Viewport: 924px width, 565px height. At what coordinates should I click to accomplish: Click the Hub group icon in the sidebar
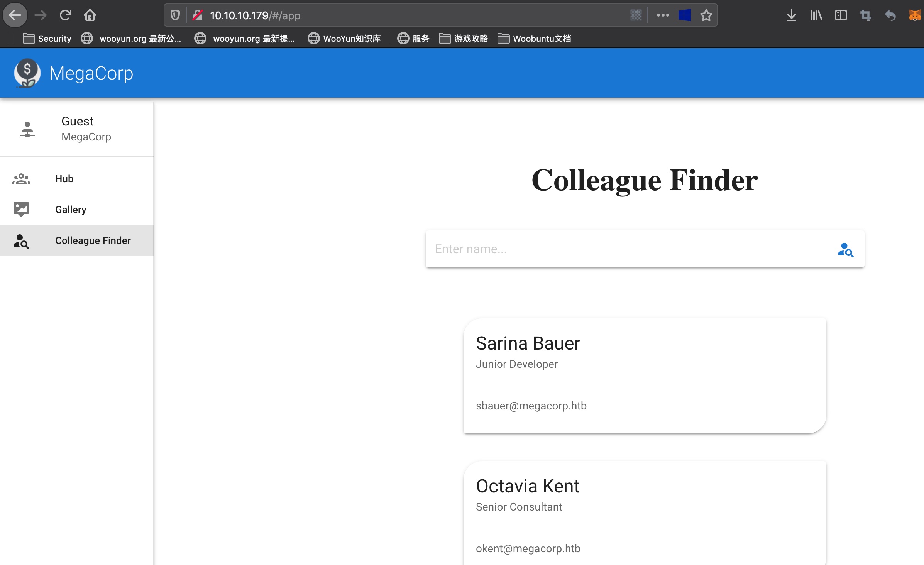(x=21, y=179)
